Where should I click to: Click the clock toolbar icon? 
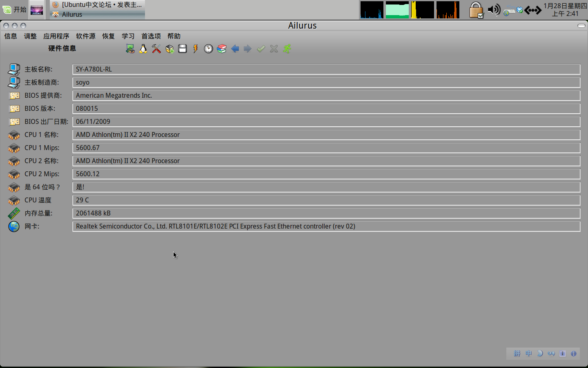(x=209, y=49)
